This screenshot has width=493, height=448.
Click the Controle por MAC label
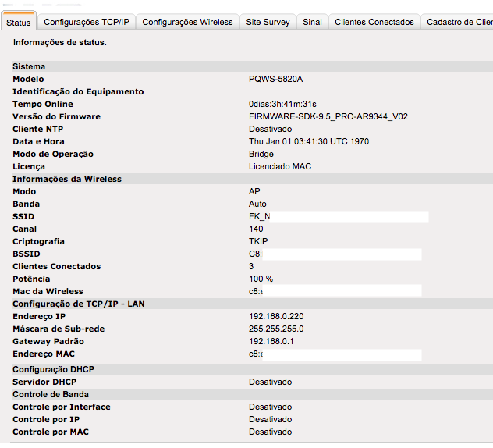tap(51, 432)
